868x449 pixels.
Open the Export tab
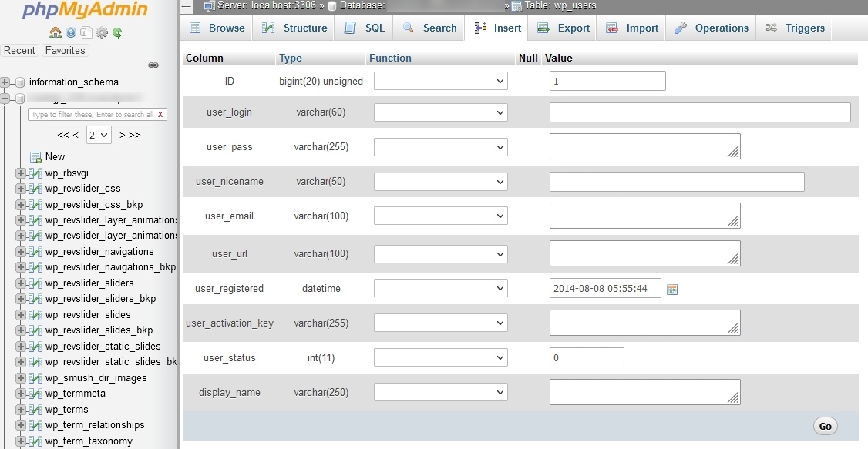(x=563, y=28)
